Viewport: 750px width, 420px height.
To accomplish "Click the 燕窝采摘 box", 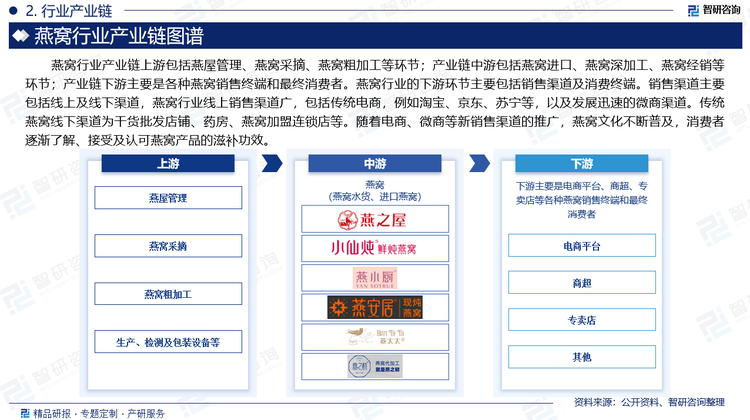I will coord(168,246).
